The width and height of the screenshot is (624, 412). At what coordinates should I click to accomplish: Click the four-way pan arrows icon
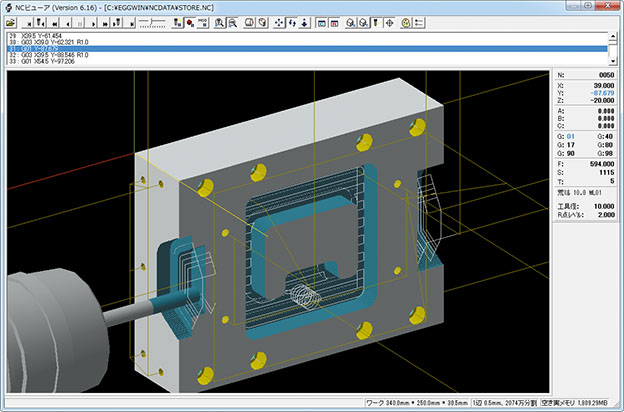[279, 20]
